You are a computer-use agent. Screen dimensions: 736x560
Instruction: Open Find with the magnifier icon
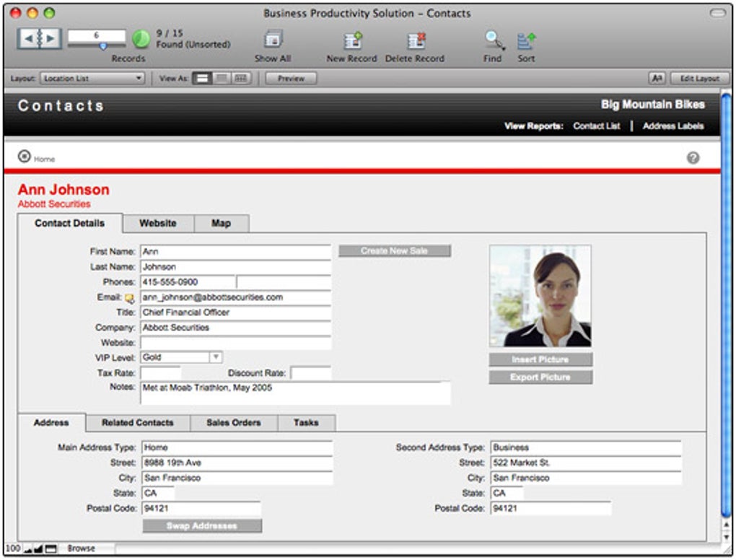coord(494,41)
